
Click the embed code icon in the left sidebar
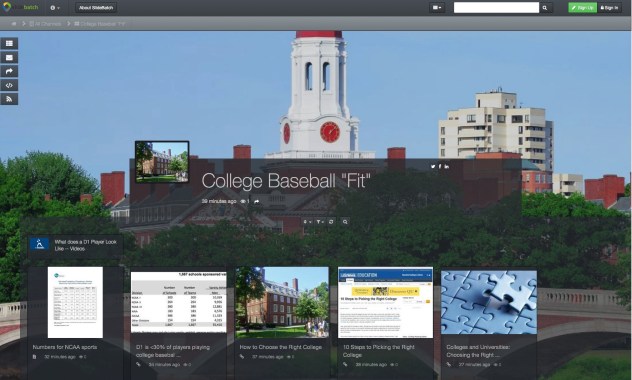point(9,85)
